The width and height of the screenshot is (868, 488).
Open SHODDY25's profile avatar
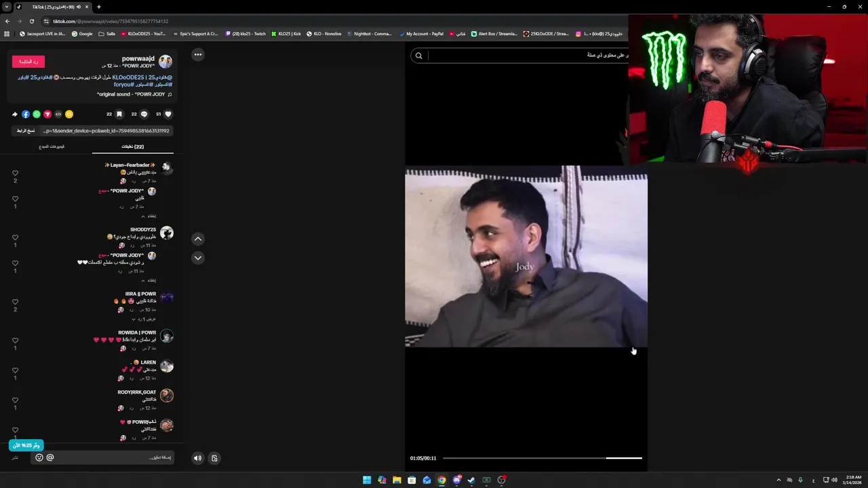pos(167,233)
